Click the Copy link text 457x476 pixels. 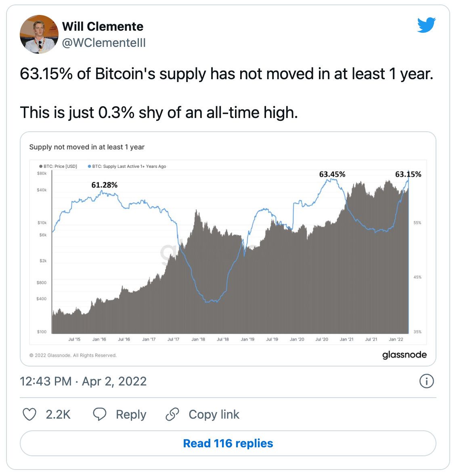(214, 415)
